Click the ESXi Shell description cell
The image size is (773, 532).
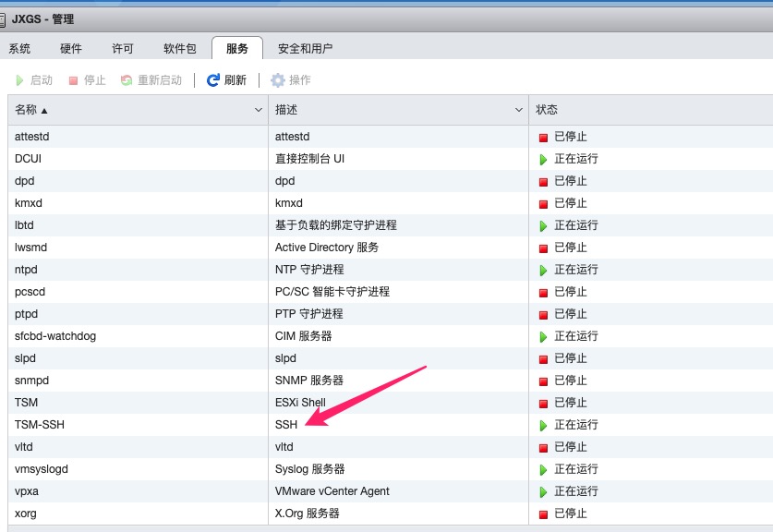(x=300, y=403)
